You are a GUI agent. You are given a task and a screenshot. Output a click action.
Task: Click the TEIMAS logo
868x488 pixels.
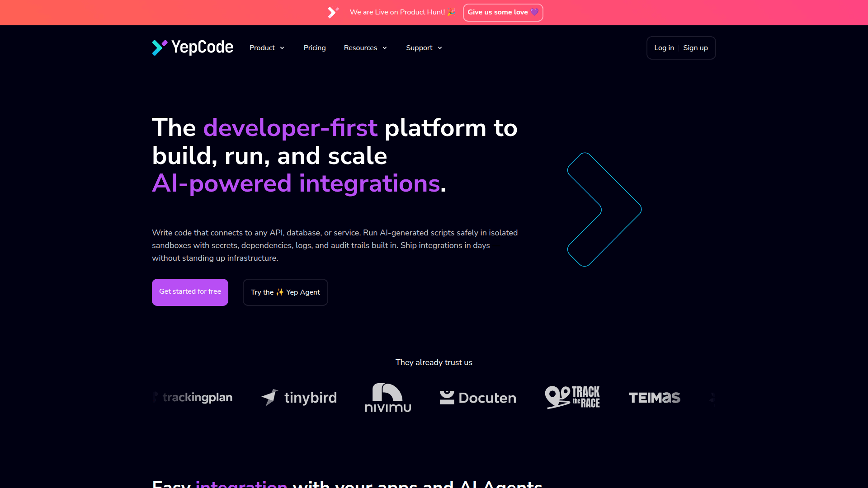654,397
